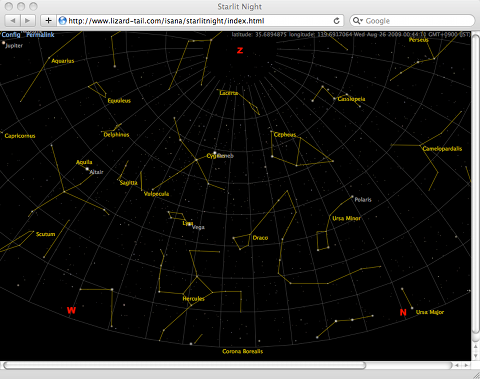Click the browser forward arrow button
Image resolution: width=480 pixels, height=379 pixels.
[28, 21]
